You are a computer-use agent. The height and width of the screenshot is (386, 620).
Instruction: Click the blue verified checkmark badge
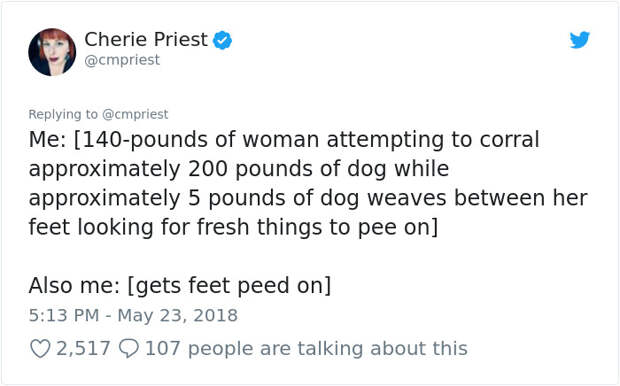[223, 40]
